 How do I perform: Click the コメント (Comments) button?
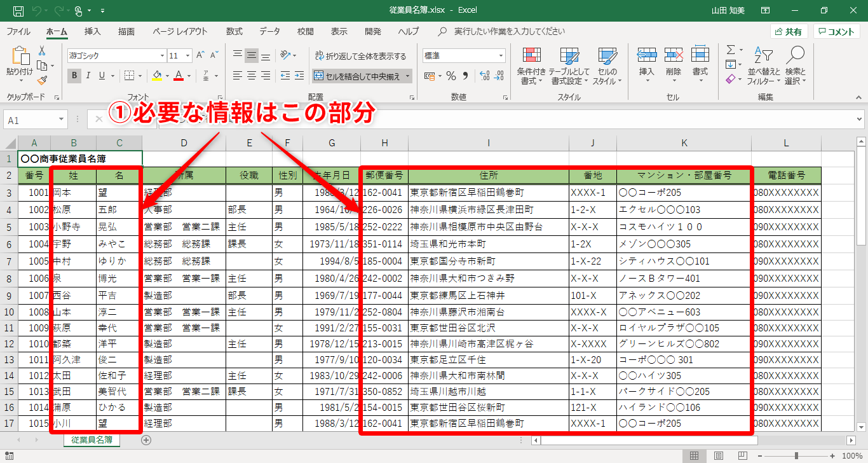(x=836, y=32)
